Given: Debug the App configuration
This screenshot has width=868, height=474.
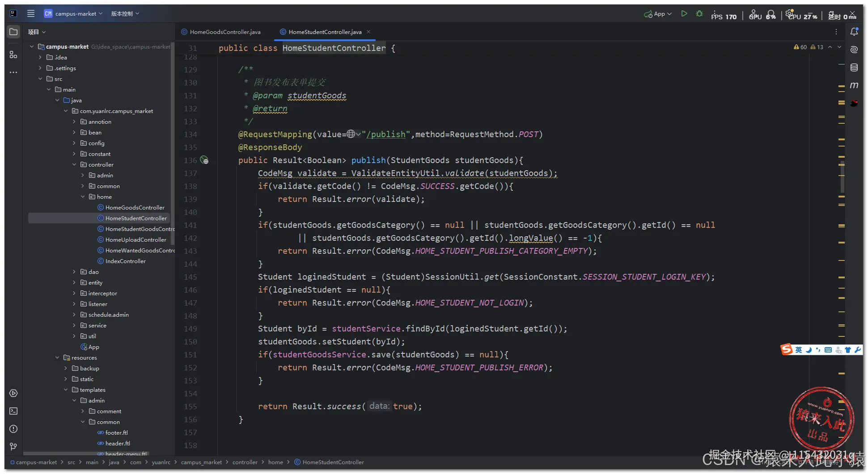Looking at the screenshot, I should [699, 14].
